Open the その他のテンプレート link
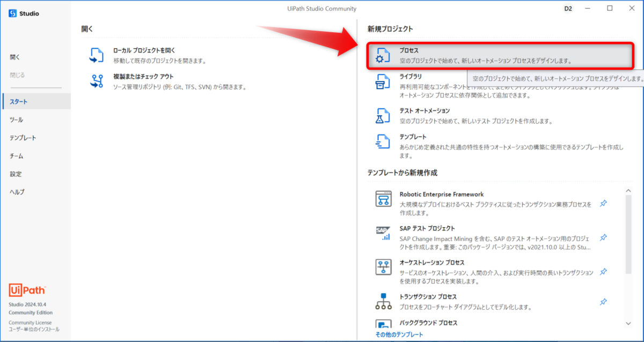The width and height of the screenshot is (644, 342). (399, 334)
